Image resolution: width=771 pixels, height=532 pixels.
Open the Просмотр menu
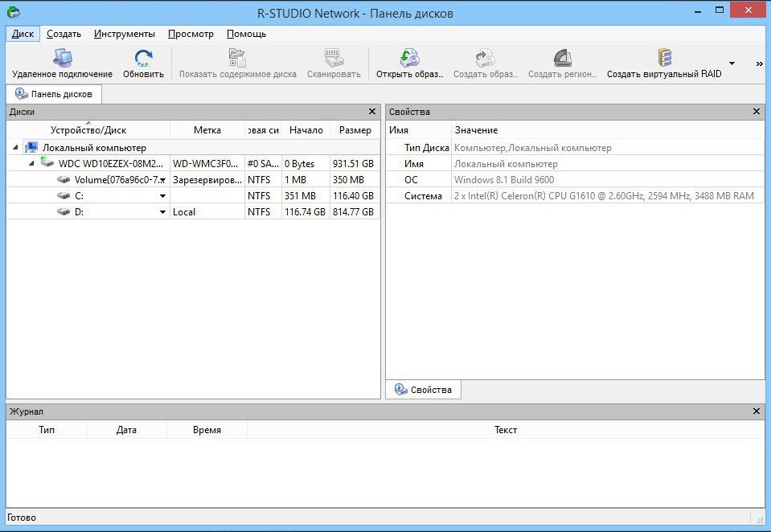[191, 34]
